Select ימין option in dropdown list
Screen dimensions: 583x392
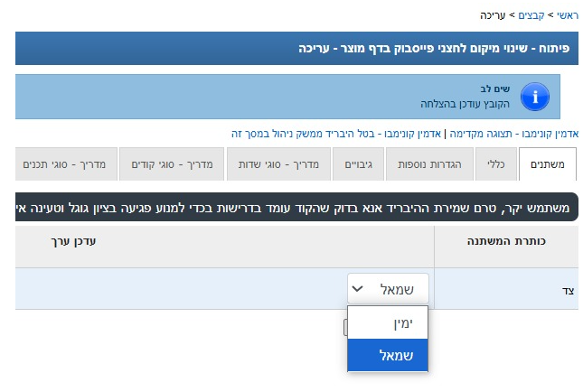pyautogui.click(x=388, y=322)
